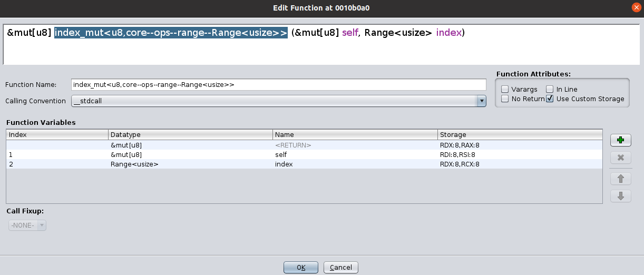Image resolution: width=644 pixels, height=275 pixels.
Task: Click the RETURN row storage cell
Action: [x=519, y=145]
